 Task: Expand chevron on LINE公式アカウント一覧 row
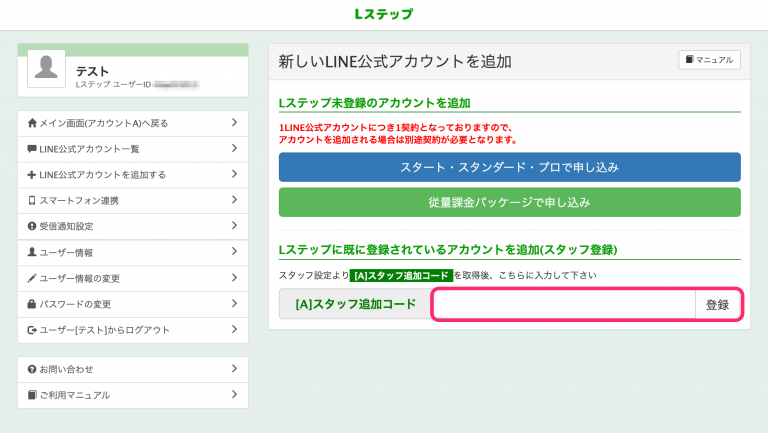(234, 148)
